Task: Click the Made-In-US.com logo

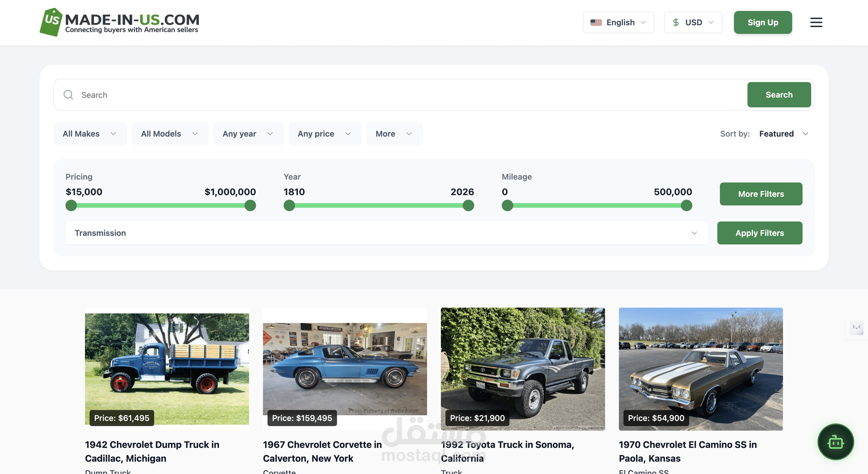Action: pyautogui.click(x=119, y=22)
